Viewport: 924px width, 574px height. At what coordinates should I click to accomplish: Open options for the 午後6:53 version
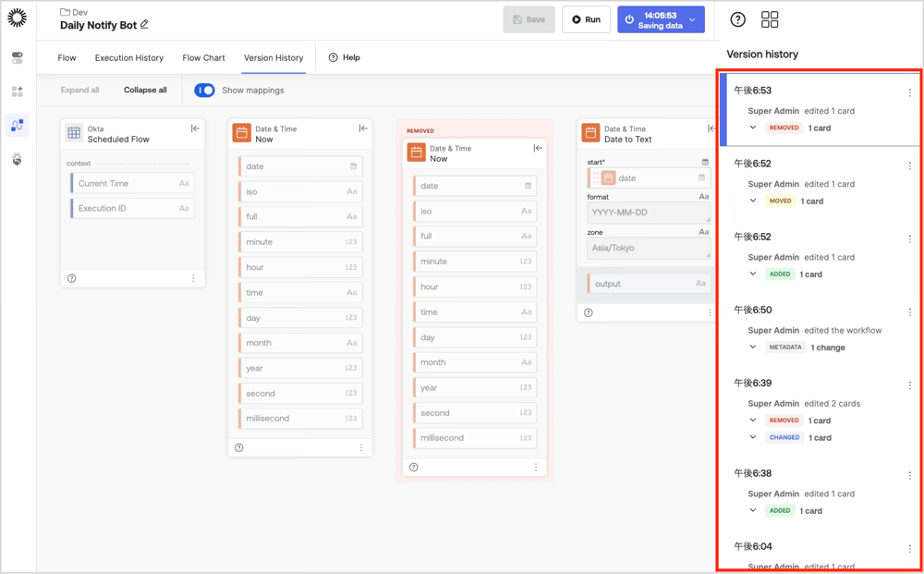910,92
